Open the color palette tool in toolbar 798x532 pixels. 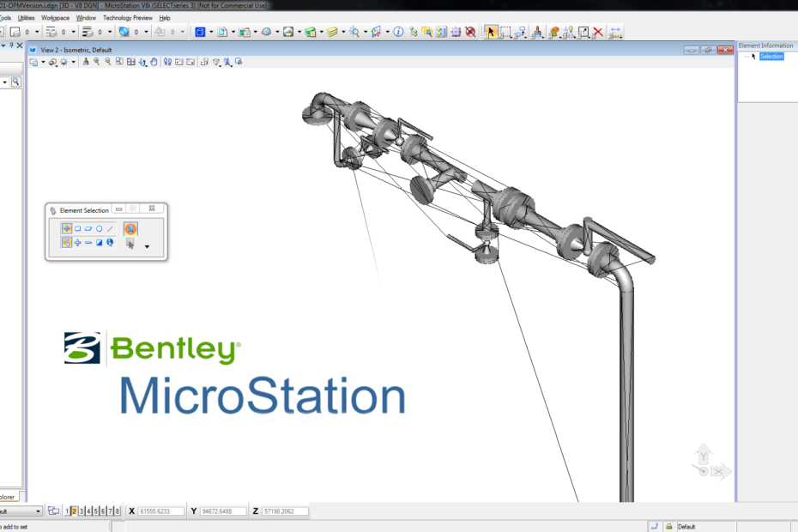tap(554, 32)
